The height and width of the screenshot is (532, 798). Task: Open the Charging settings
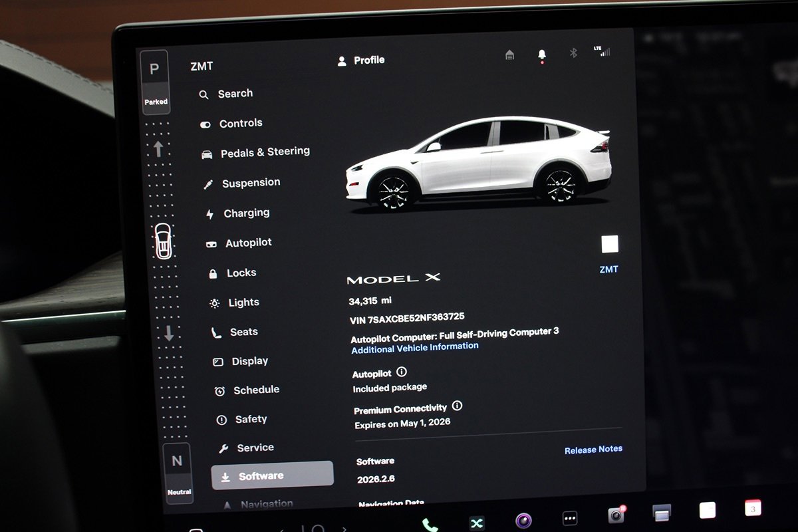(237, 213)
